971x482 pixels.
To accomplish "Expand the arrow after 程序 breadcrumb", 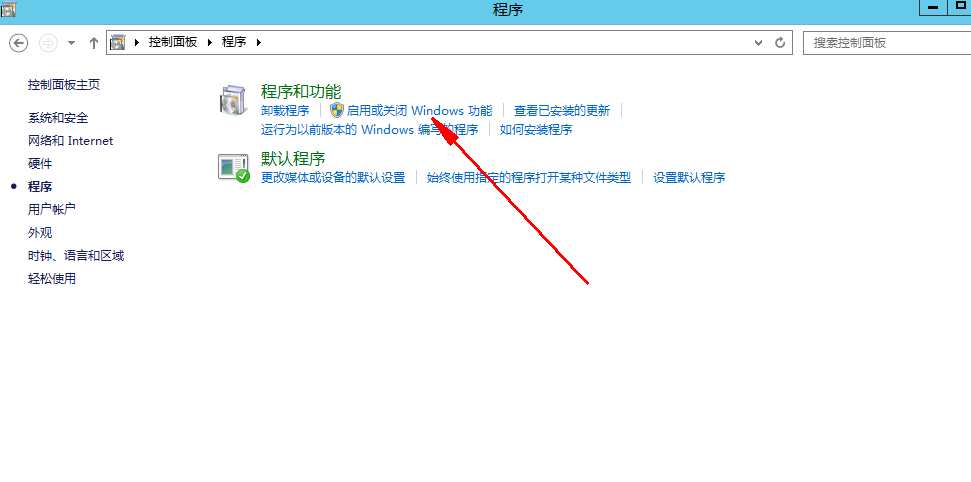I will (x=258, y=42).
